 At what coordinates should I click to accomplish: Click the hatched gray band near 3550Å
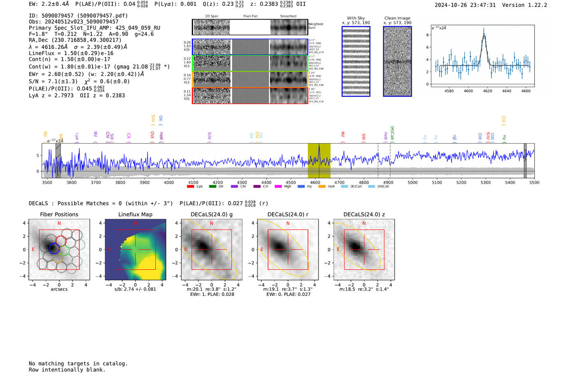tap(58, 161)
